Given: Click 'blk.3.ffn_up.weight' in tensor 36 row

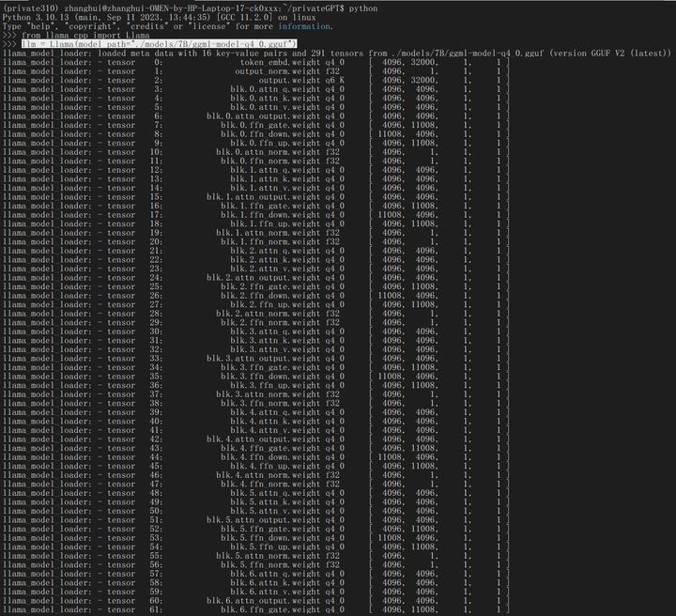Looking at the screenshot, I should 275,385.
